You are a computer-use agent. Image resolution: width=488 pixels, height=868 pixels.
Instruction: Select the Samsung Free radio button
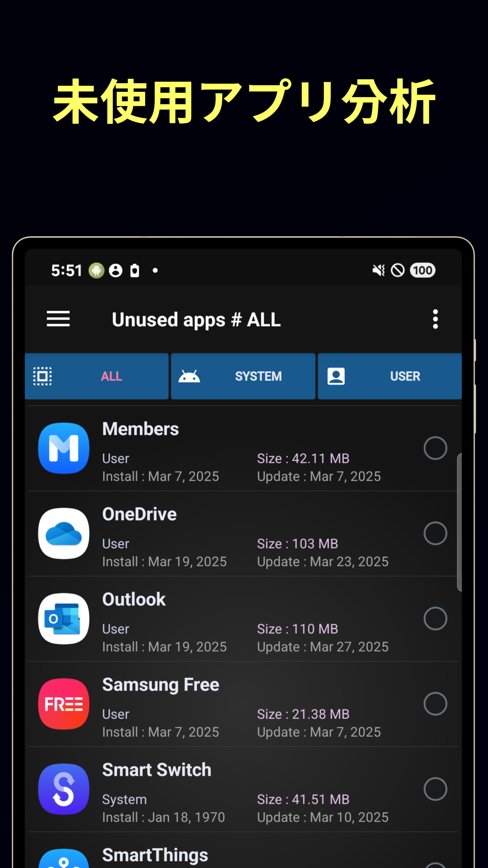click(x=435, y=704)
